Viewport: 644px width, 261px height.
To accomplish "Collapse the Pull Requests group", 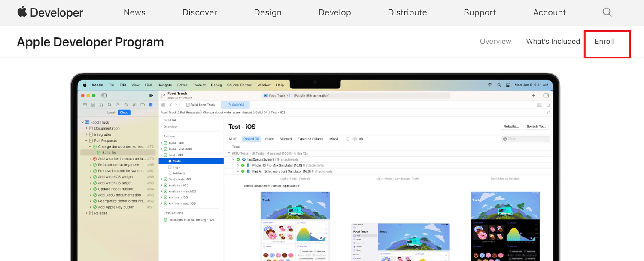I will coord(86,140).
